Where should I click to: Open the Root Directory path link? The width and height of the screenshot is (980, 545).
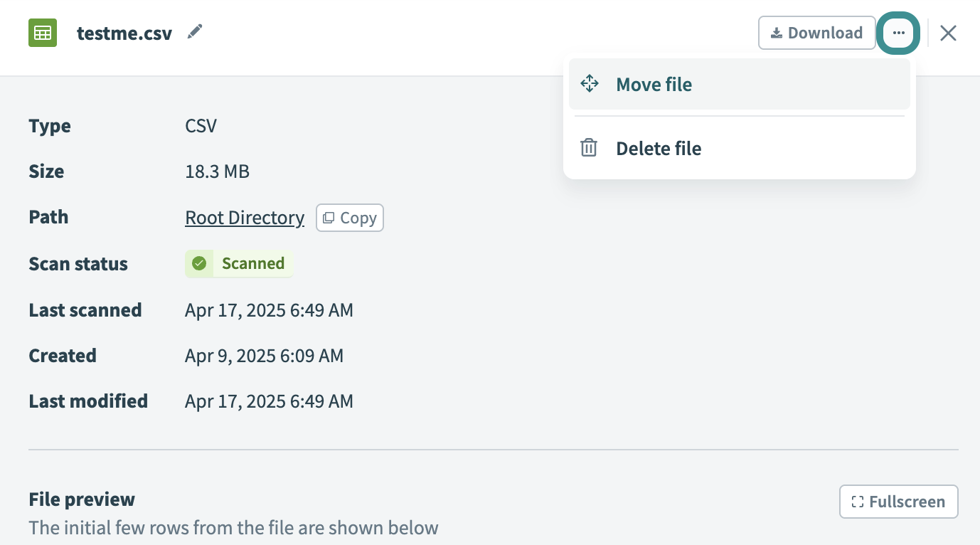245,218
